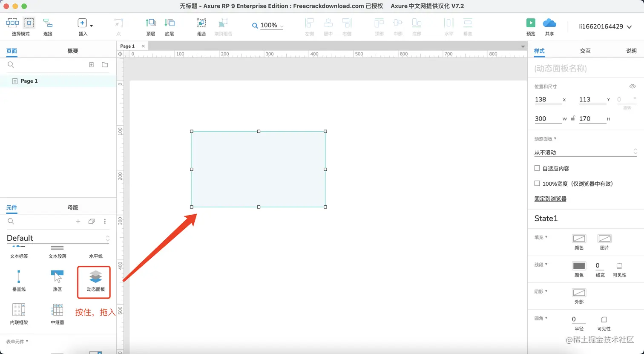Open the 填充 fill image swatch
644x354 pixels.
coord(604,239)
